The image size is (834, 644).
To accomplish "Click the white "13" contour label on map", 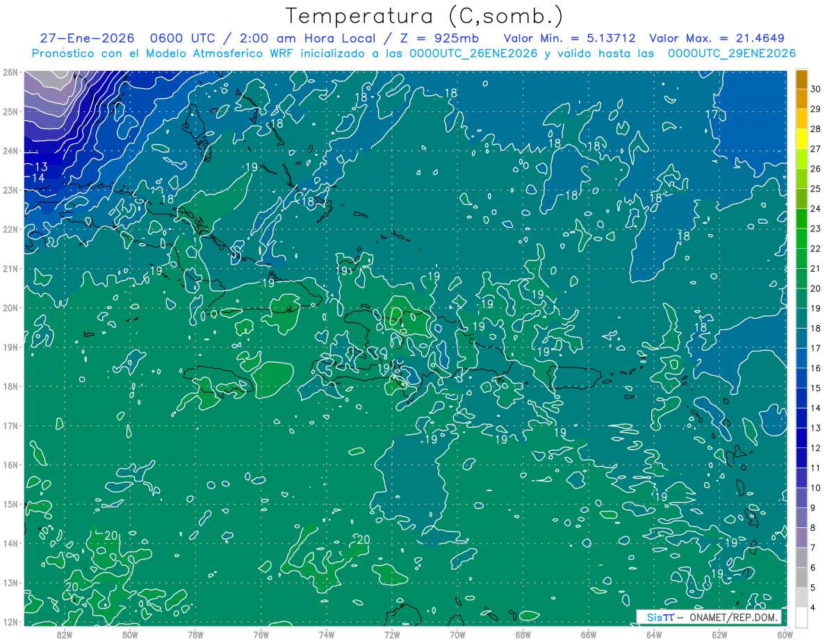I will pos(41,167).
